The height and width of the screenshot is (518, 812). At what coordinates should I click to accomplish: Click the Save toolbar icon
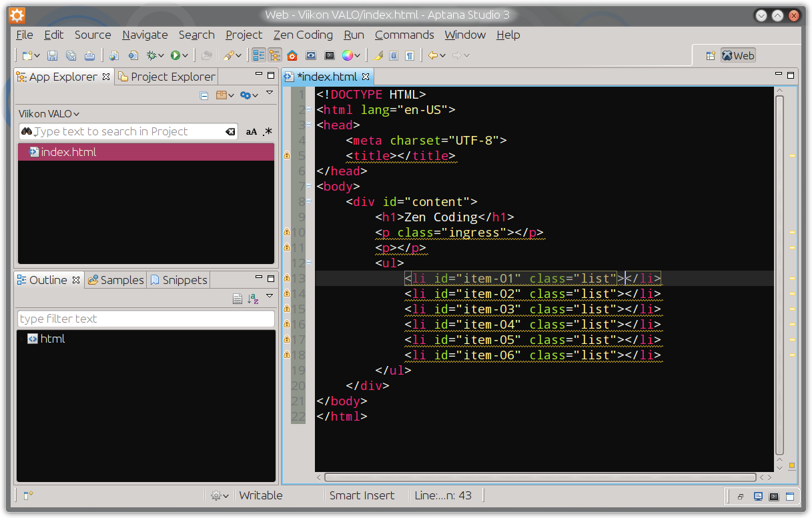click(53, 56)
